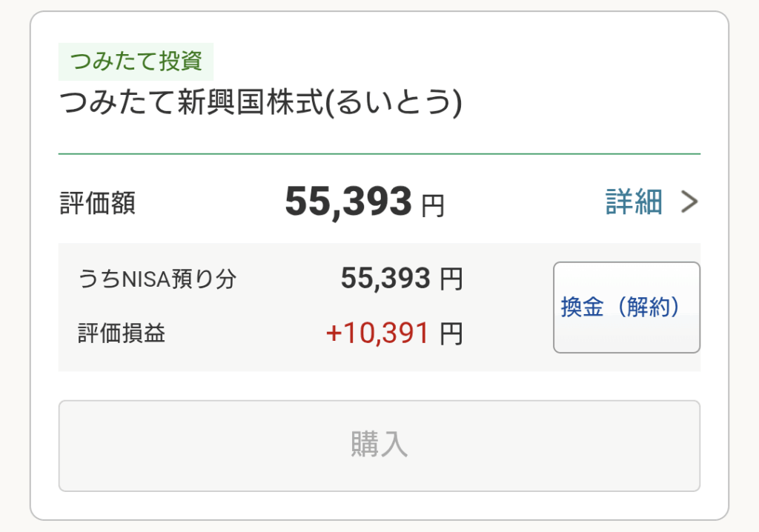
Task: Click the large bold 55,393 valuation amount
Action: pos(348,202)
